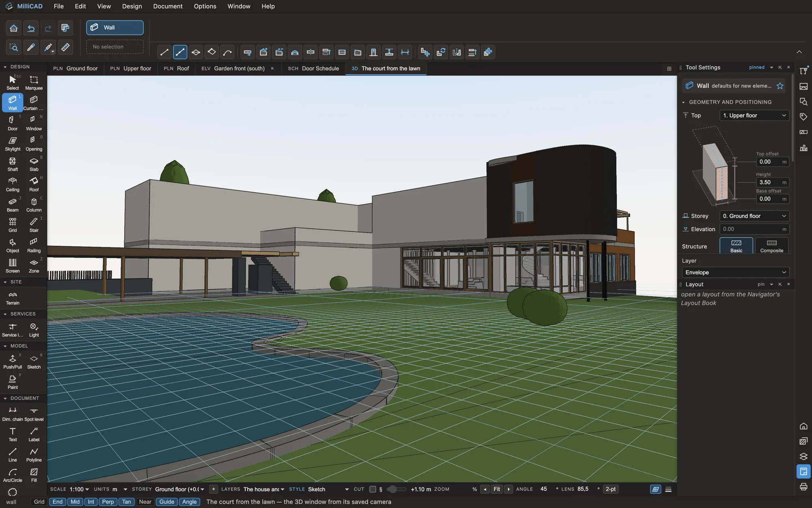Choose the Stair tool

tap(34, 225)
